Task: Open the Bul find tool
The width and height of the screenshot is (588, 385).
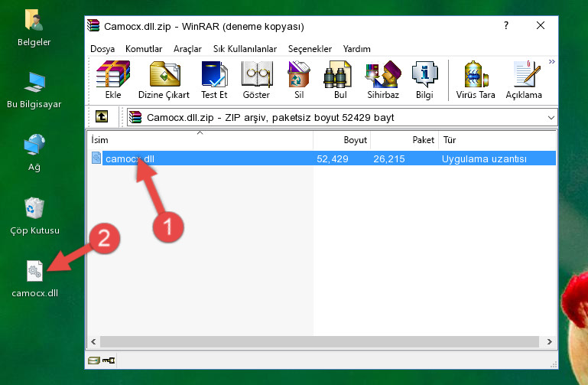Action: pyautogui.click(x=340, y=80)
